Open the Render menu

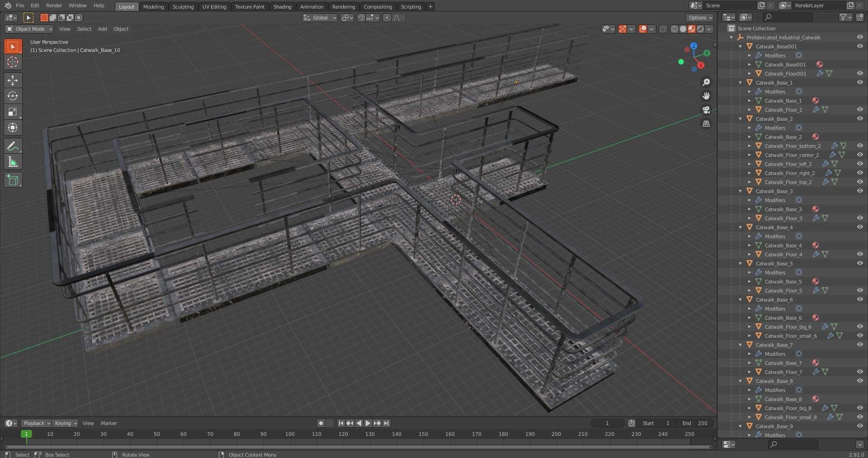pyautogui.click(x=54, y=5)
